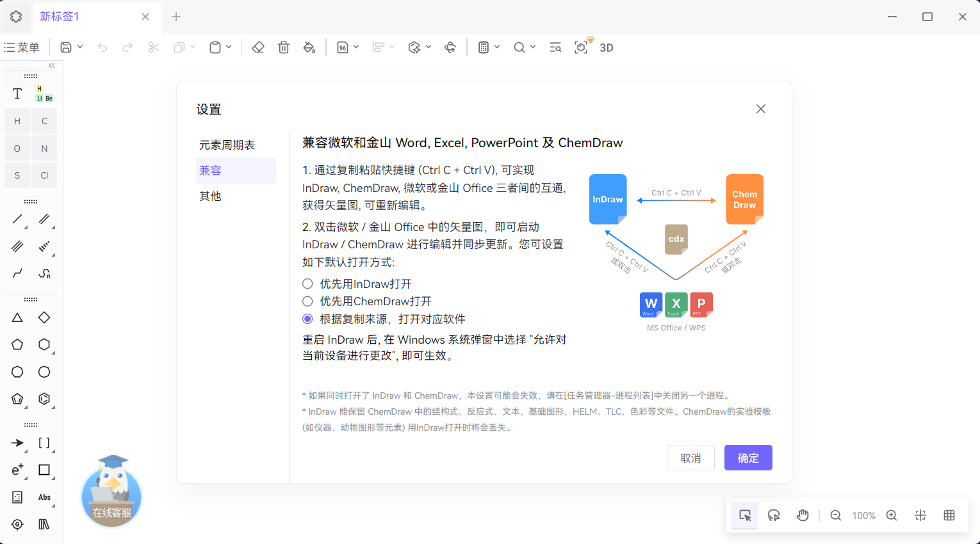Expand the Paste dropdown arrow
Viewport: 980px width, 544px height.
pyautogui.click(x=229, y=47)
